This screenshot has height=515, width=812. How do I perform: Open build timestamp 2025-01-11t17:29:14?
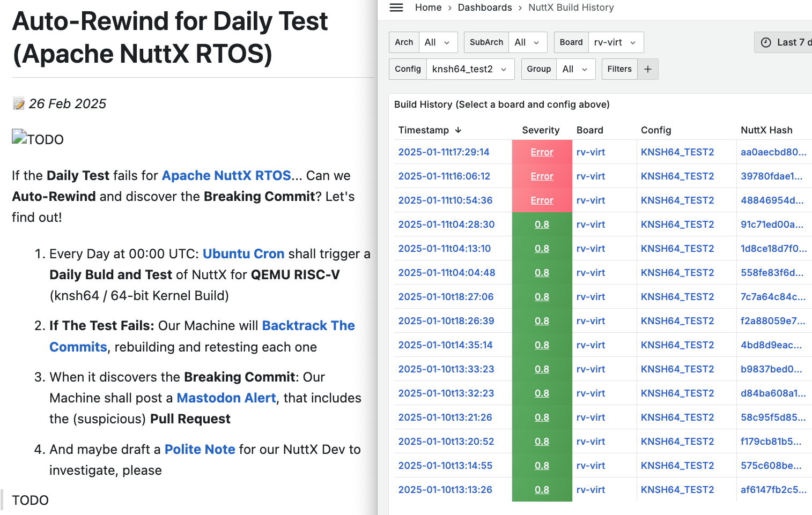click(x=444, y=152)
